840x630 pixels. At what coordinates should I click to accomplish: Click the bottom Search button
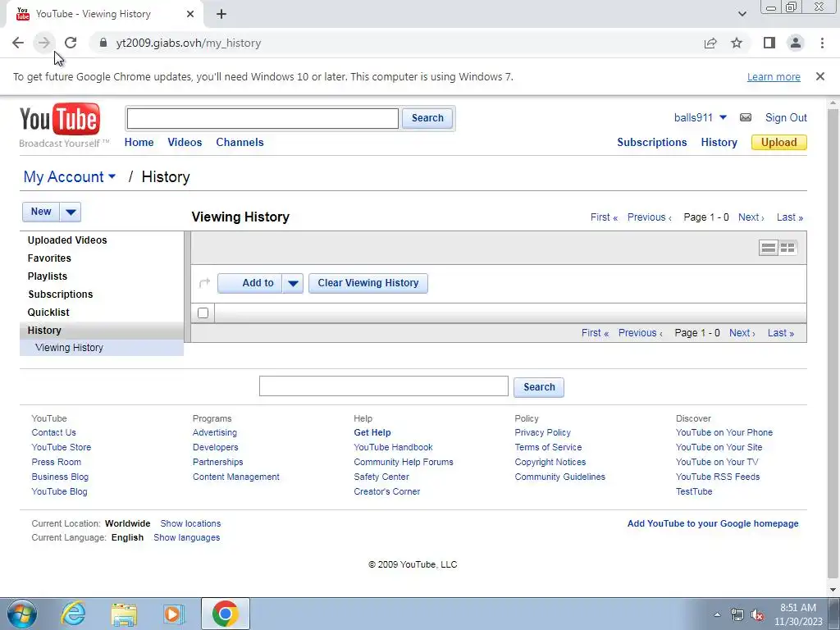click(539, 387)
